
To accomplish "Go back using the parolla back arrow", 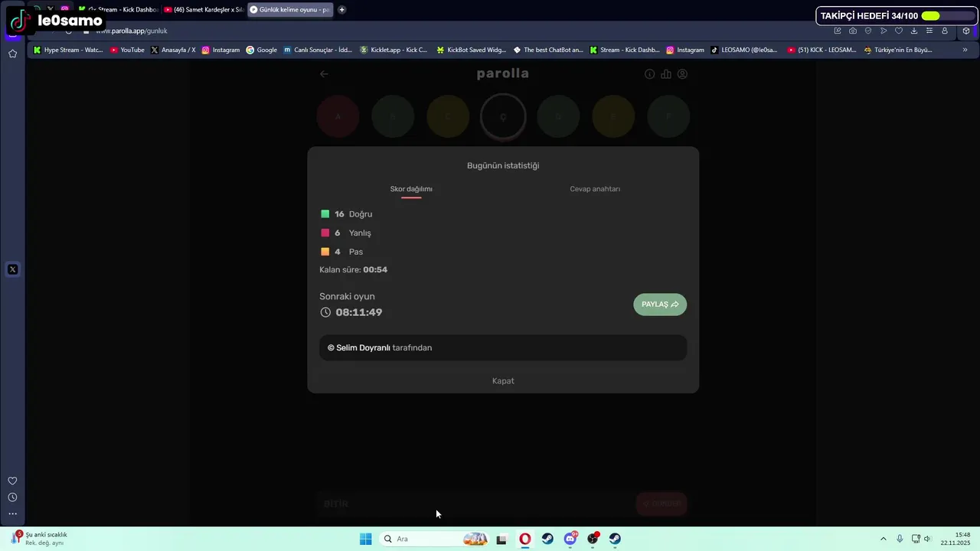I will click(x=324, y=74).
